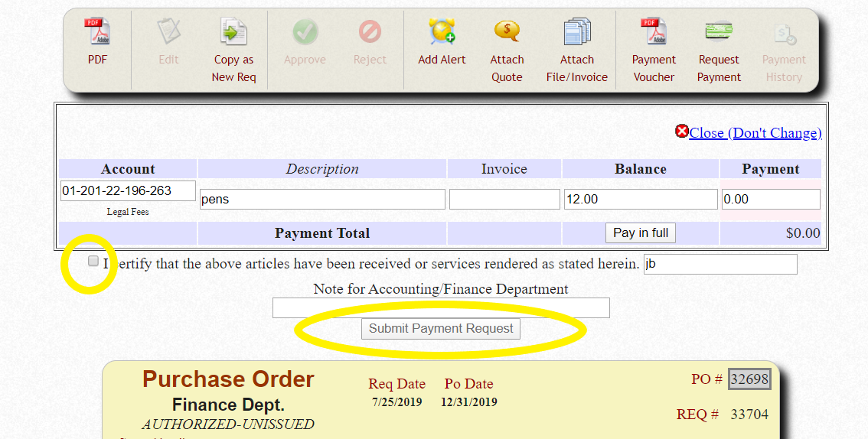Click the Copy as New Req label

pyautogui.click(x=233, y=68)
